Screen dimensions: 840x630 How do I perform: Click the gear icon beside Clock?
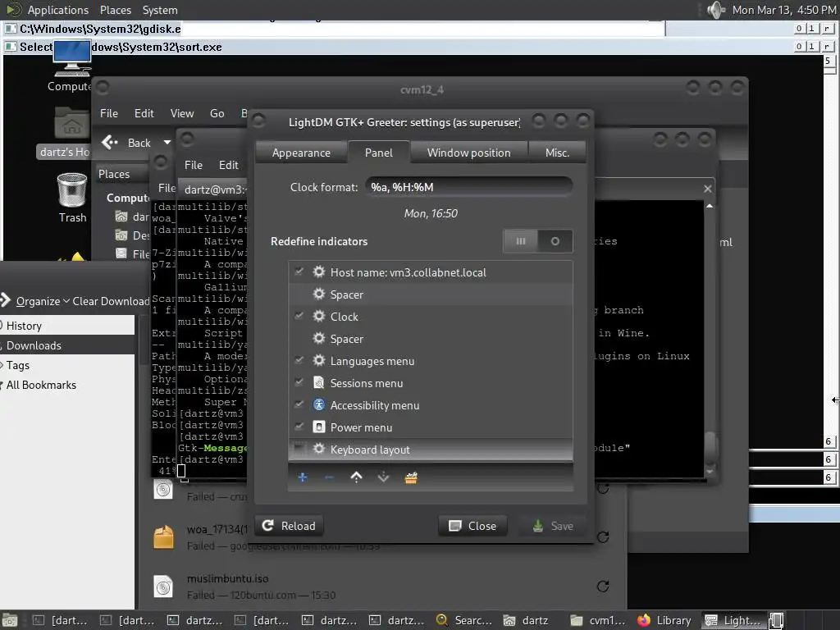click(319, 316)
